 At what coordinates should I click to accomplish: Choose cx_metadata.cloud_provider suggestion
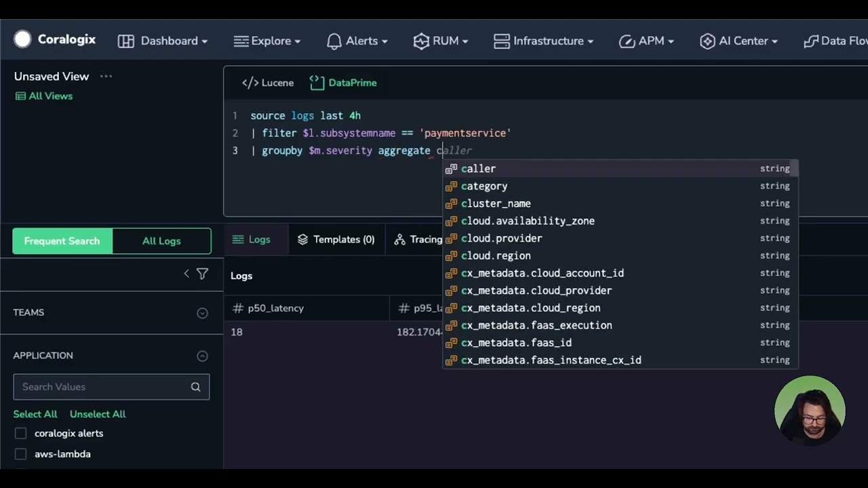[620, 291]
